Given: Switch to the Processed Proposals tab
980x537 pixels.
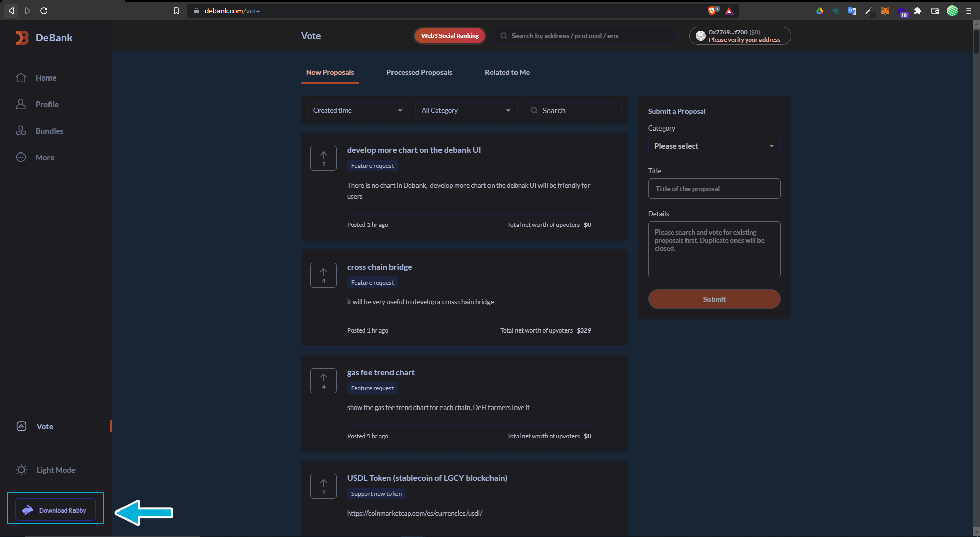Looking at the screenshot, I should point(419,73).
